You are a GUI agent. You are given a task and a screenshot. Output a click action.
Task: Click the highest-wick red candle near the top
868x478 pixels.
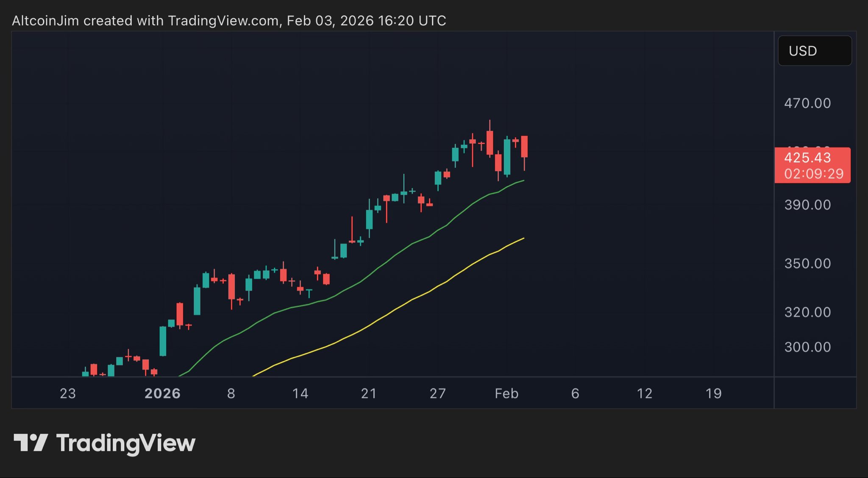490,142
